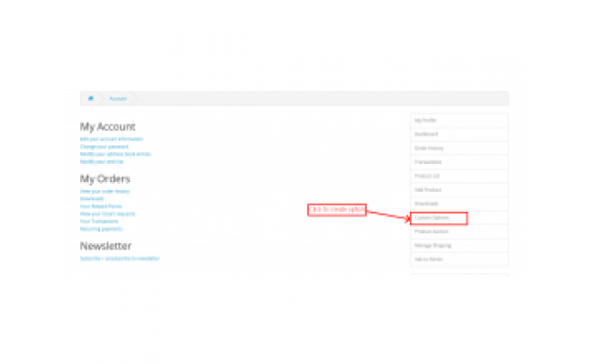Open Edit your account information link
This screenshot has width=592, height=364.
111,139
